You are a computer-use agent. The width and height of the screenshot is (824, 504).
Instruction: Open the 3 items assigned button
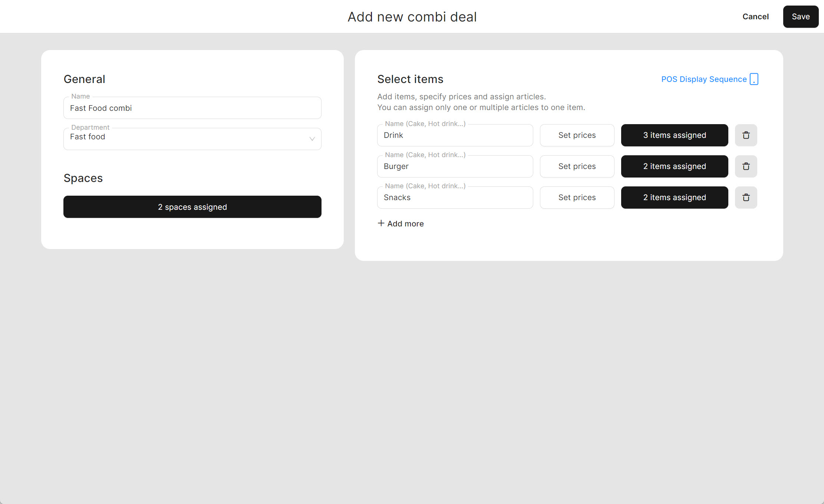(x=674, y=135)
